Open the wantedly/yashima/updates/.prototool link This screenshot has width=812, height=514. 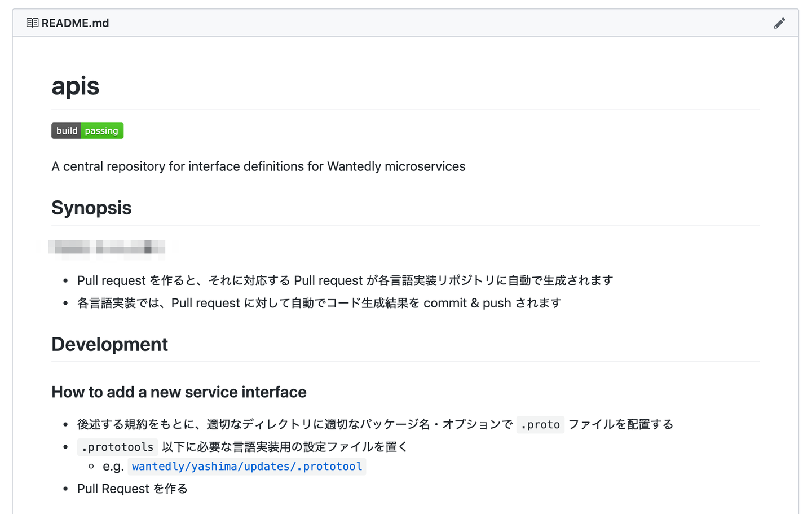[247, 467]
